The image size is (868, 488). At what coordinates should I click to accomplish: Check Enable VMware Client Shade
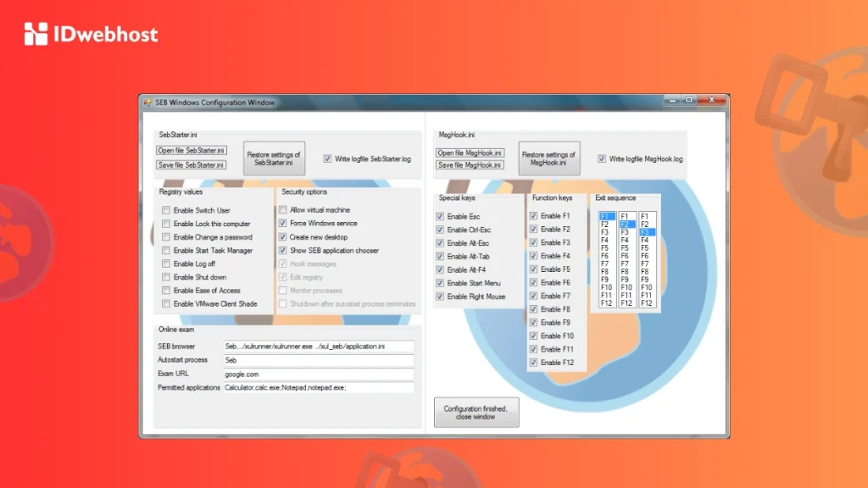pyautogui.click(x=166, y=304)
